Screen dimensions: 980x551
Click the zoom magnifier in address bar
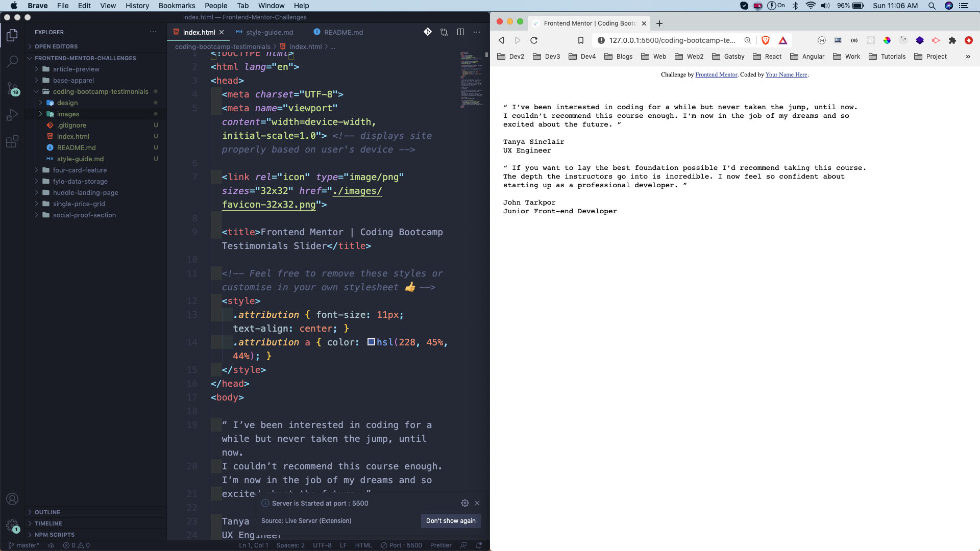tap(748, 40)
